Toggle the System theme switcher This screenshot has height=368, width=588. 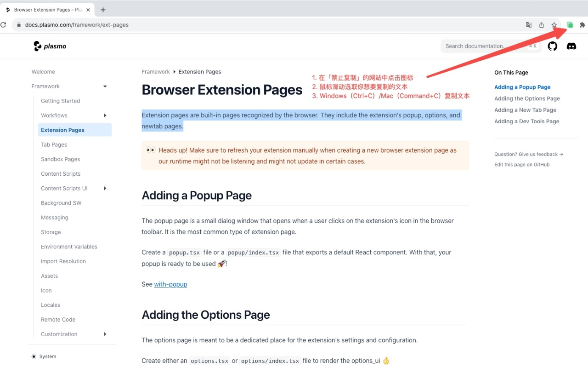pyautogui.click(x=44, y=356)
